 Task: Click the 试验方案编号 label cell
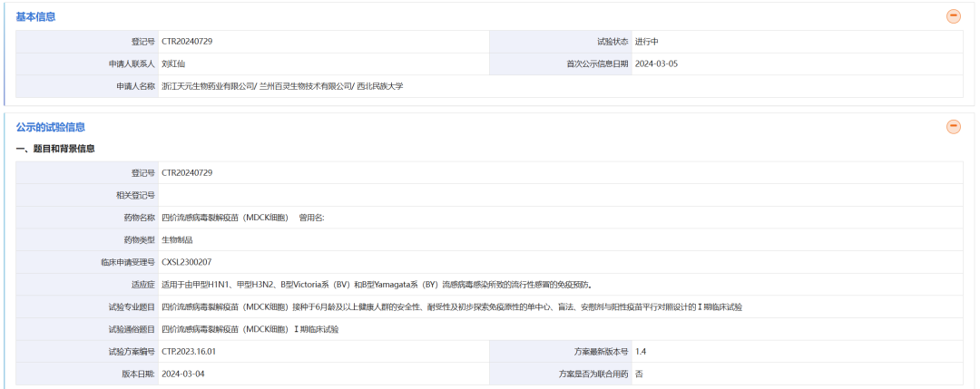pos(87,352)
